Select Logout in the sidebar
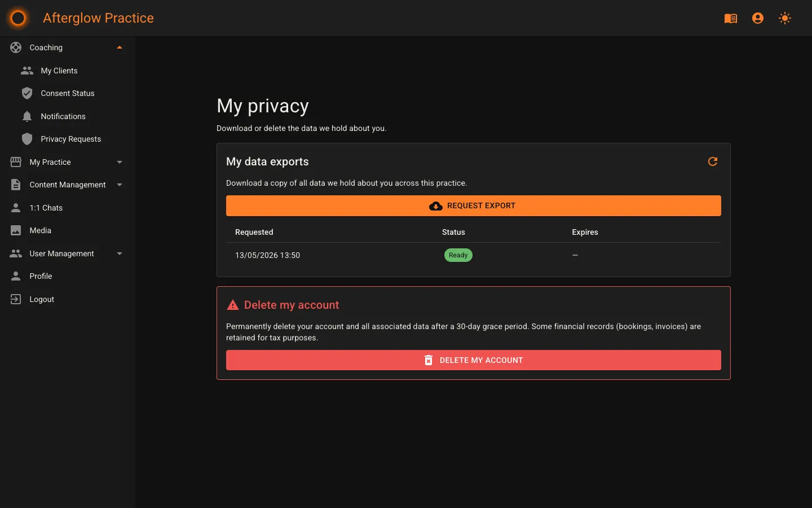This screenshot has height=508, width=812. coord(68,299)
